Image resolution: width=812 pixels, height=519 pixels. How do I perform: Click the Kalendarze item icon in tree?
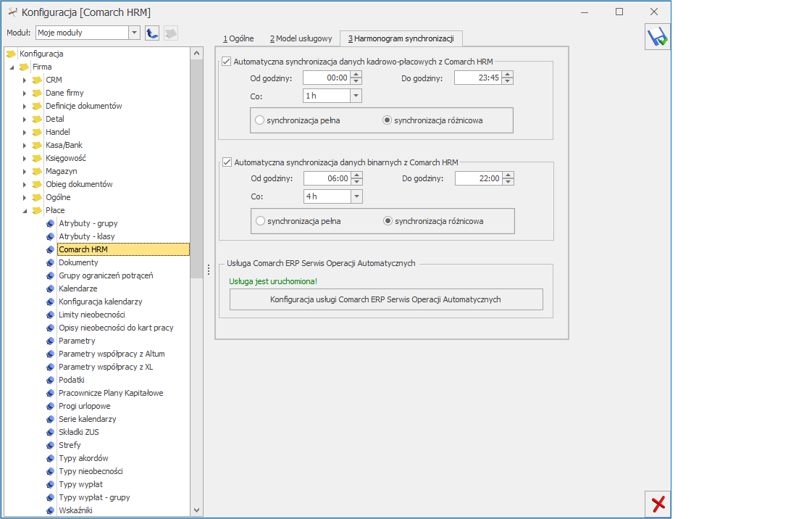point(50,288)
